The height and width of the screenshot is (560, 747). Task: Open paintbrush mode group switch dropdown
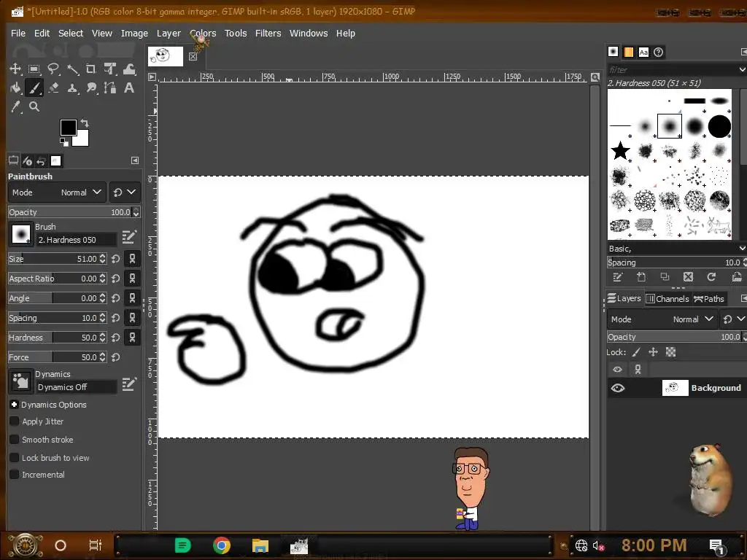pyautogui.click(x=125, y=192)
